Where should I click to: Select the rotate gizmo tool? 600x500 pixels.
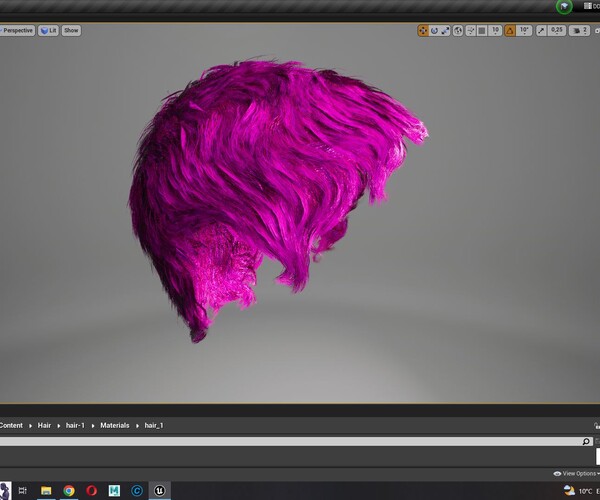coord(434,31)
